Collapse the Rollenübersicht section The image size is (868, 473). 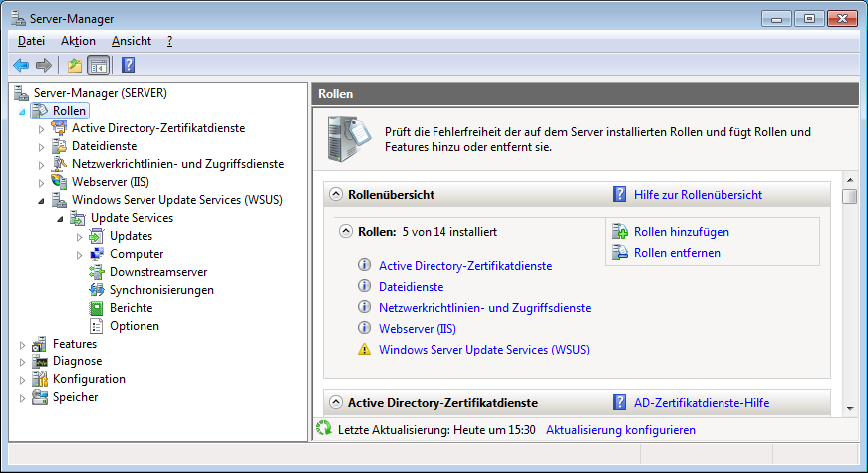pyautogui.click(x=336, y=195)
